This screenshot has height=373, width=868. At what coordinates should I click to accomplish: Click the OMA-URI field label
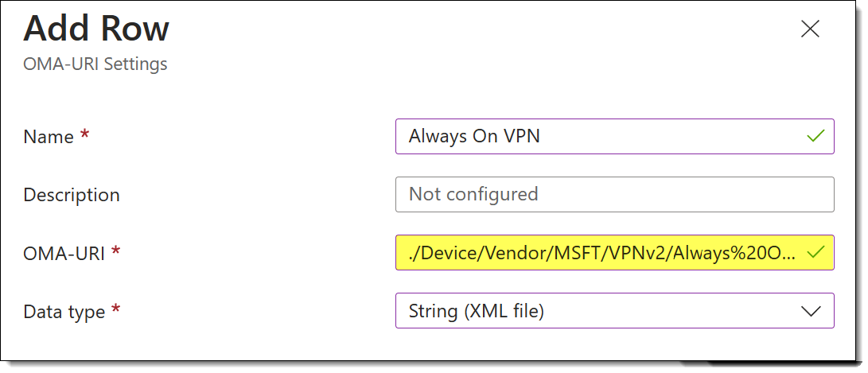(x=63, y=253)
